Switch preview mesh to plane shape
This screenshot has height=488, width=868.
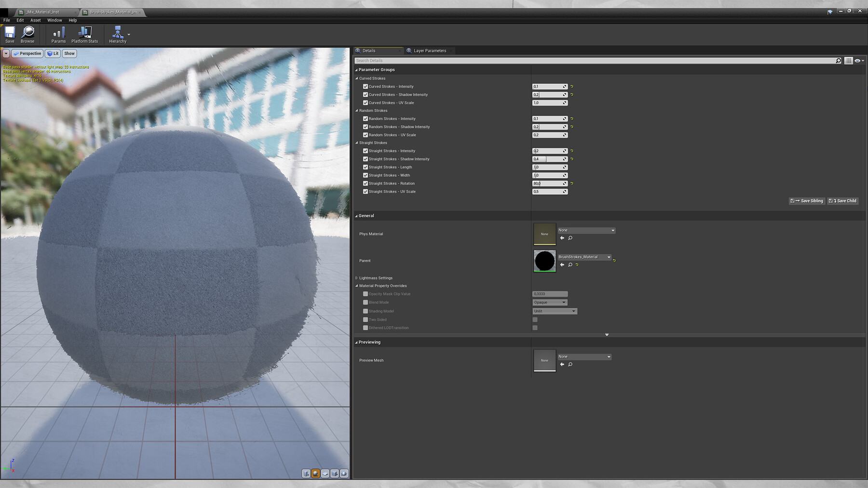pos(325,474)
